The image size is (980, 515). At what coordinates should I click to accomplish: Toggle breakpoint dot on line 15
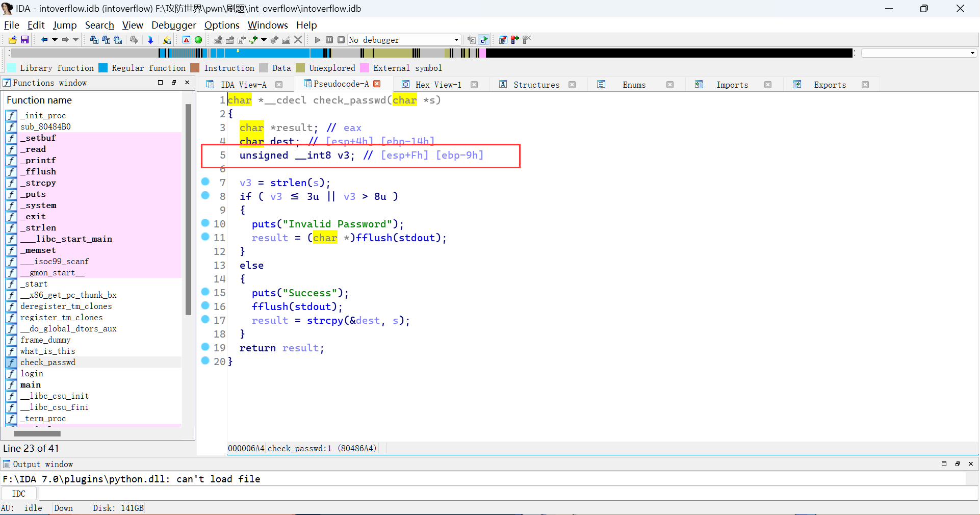pyautogui.click(x=205, y=292)
